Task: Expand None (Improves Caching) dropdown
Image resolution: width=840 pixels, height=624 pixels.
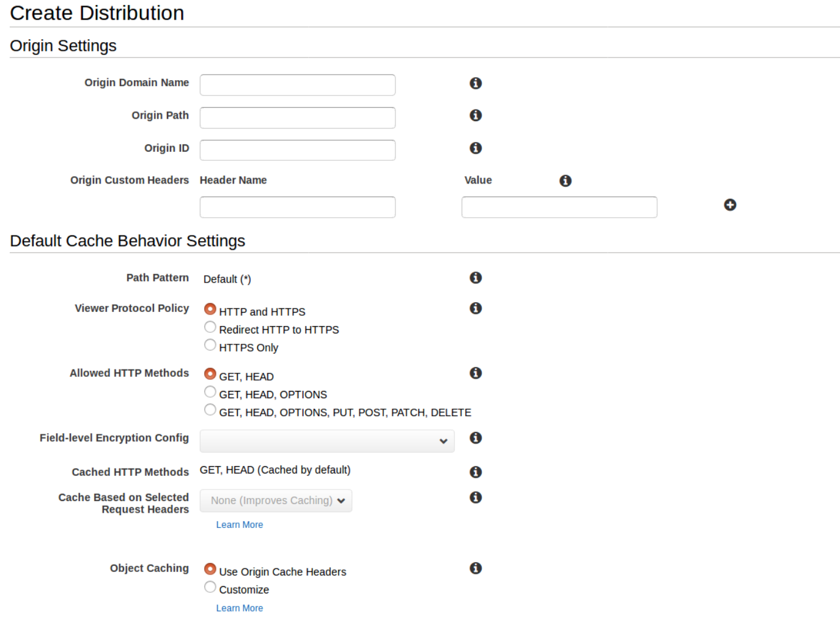Action: click(276, 500)
